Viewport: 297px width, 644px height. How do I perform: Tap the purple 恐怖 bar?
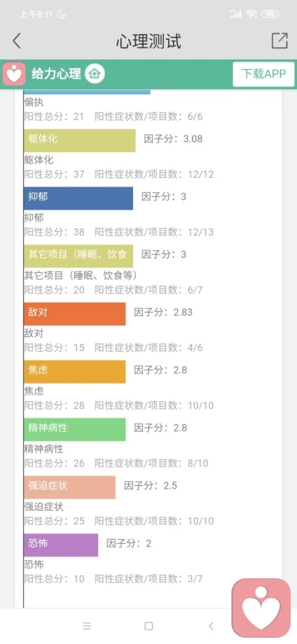[61, 545]
